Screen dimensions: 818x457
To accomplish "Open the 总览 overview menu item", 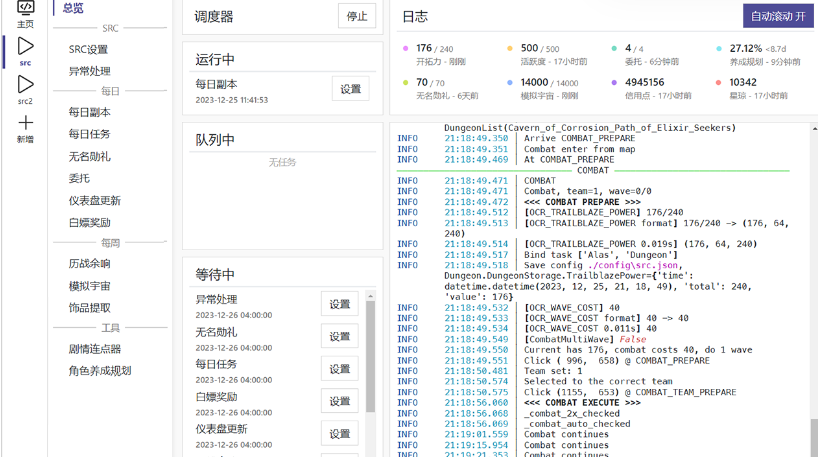I will (73, 8).
